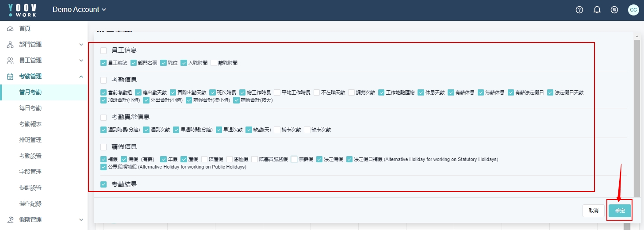Collapse the 考勤管理 menu chevron
This screenshot has width=644, height=230.
(81, 77)
